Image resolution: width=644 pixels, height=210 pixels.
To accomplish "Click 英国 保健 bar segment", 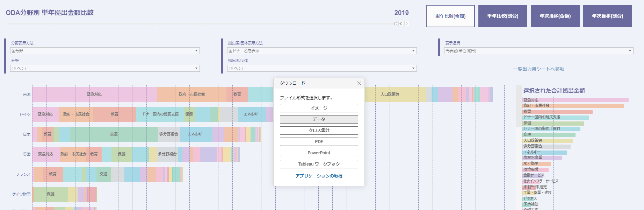I will (x=122, y=154).
